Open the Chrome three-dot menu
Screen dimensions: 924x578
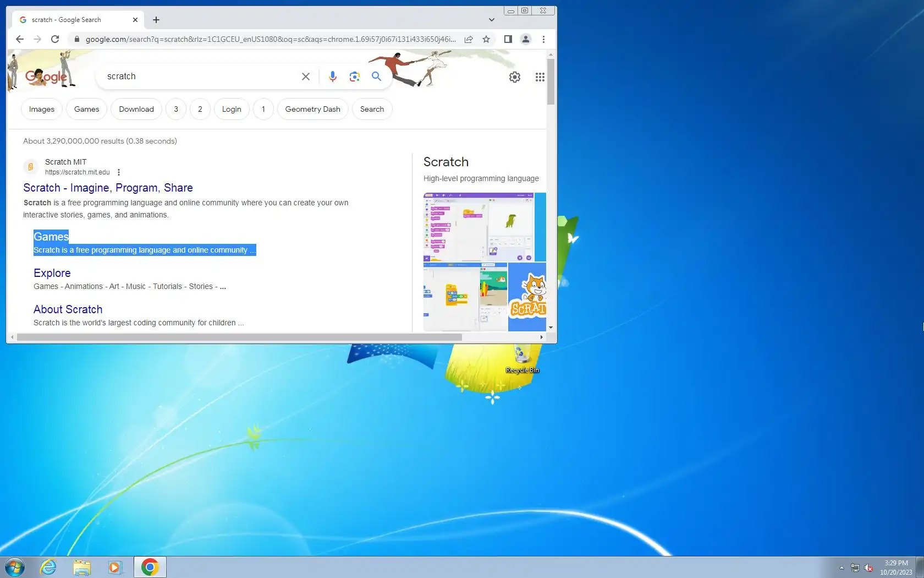(x=543, y=39)
